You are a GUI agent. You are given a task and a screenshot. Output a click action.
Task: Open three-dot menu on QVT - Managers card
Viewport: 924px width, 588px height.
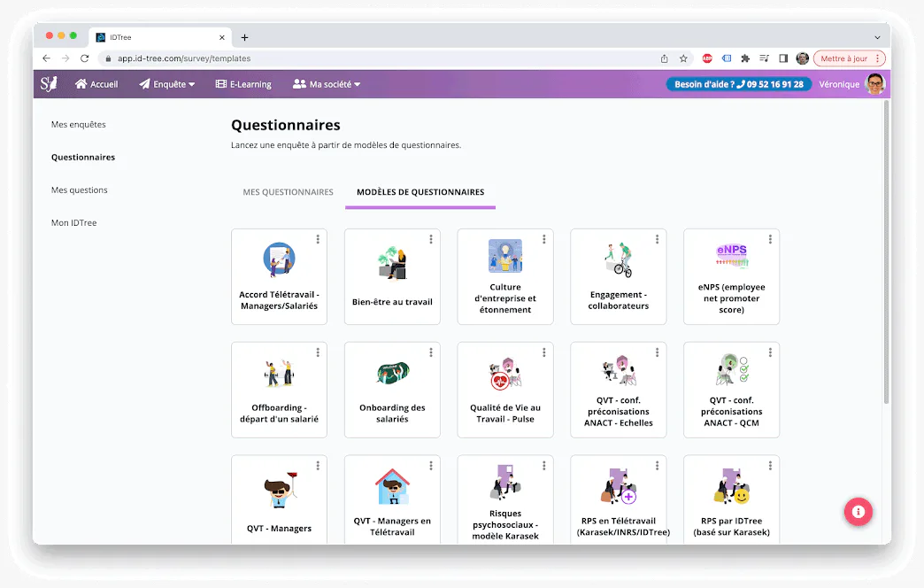point(318,465)
